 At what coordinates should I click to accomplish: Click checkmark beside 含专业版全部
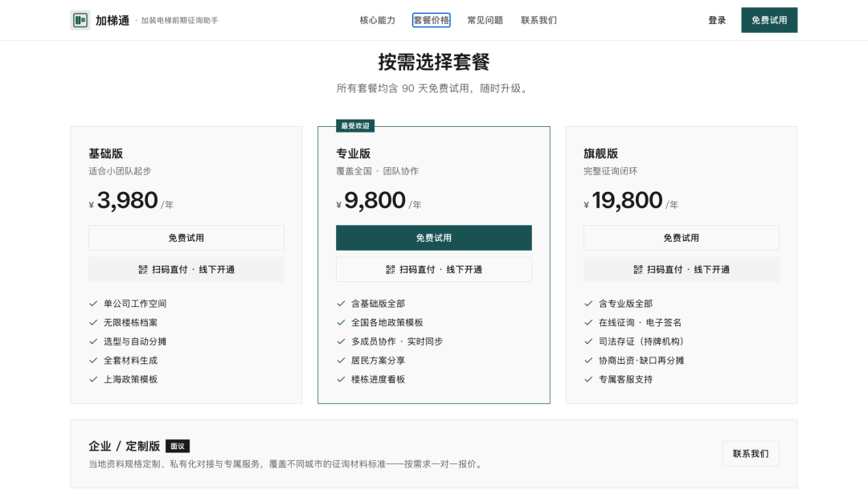(588, 303)
